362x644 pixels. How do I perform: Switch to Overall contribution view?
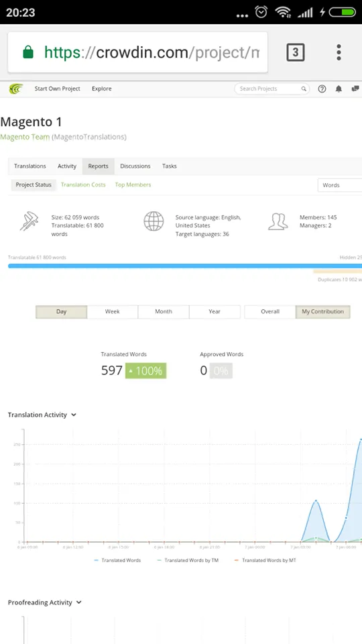(x=270, y=312)
